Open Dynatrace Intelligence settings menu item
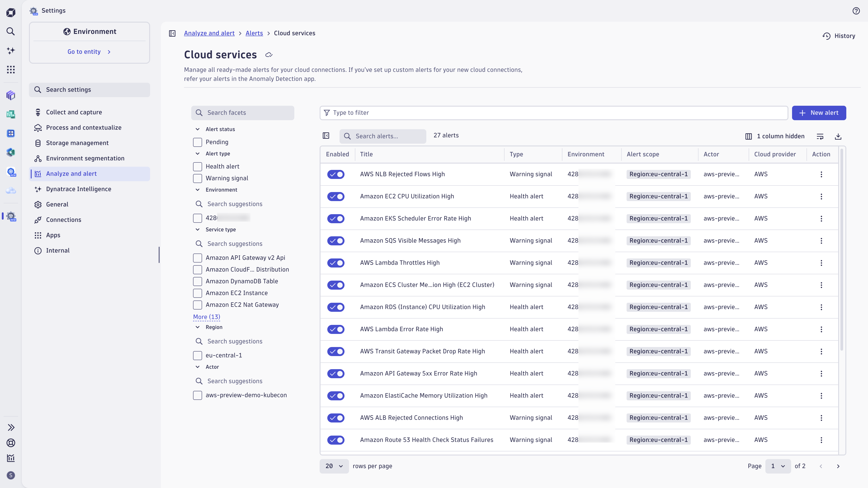The image size is (868, 488). [x=78, y=189]
